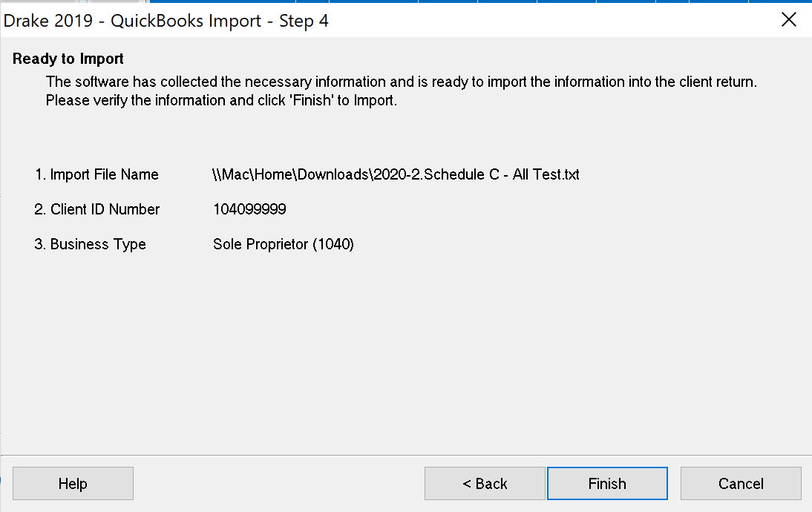Click Finish to import the file
The height and width of the screenshot is (512, 812).
point(607,484)
